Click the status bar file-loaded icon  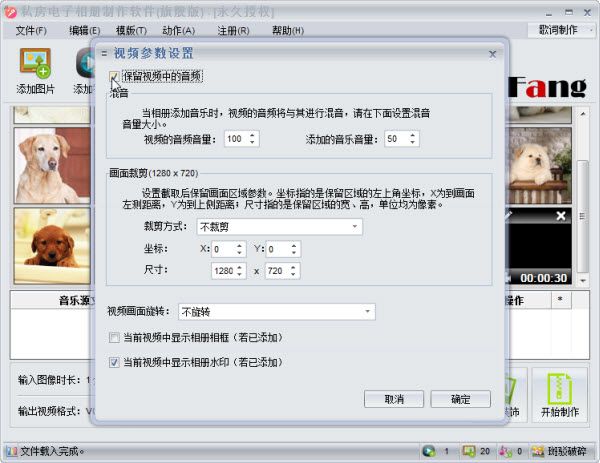click(x=11, y=452)
